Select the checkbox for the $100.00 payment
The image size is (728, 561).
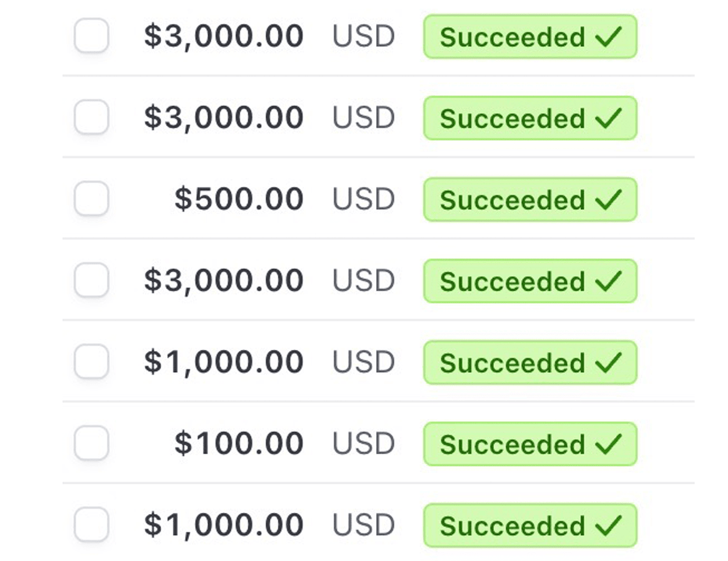(x=91, y=443)
